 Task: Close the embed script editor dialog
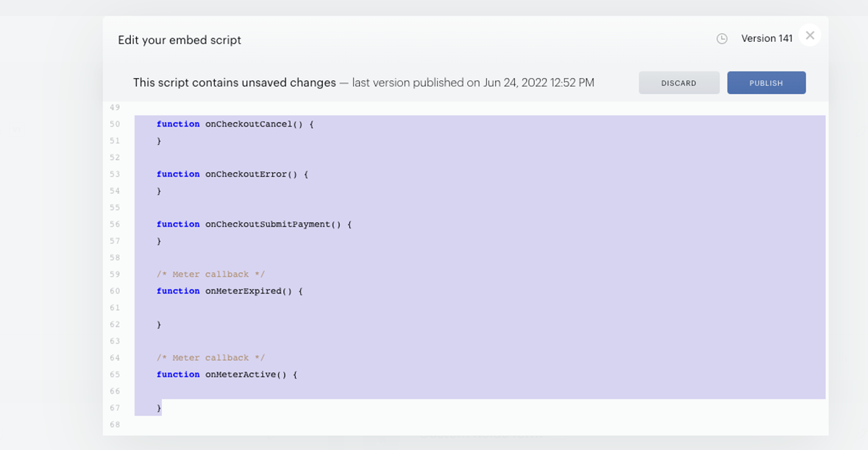click(x=810, y=35)
